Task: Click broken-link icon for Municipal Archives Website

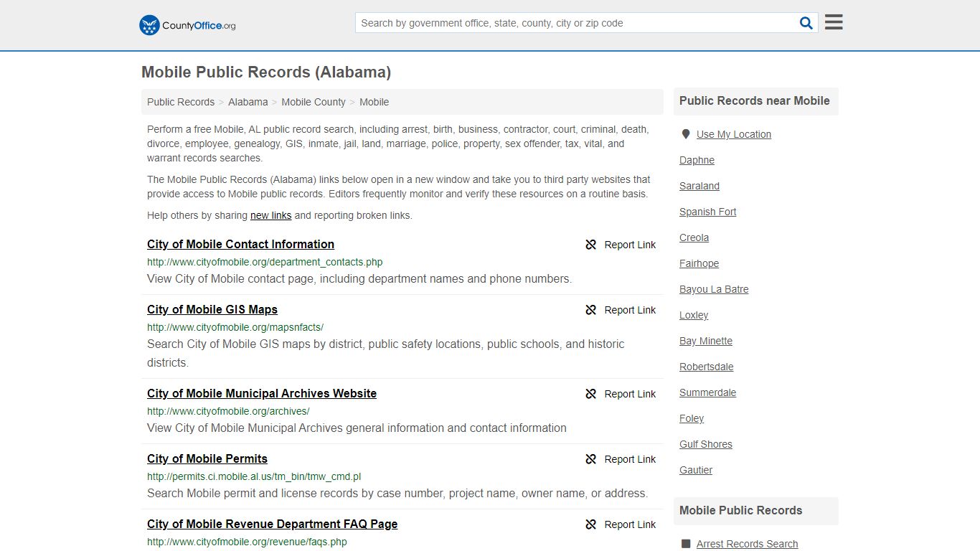Action: 591,394
